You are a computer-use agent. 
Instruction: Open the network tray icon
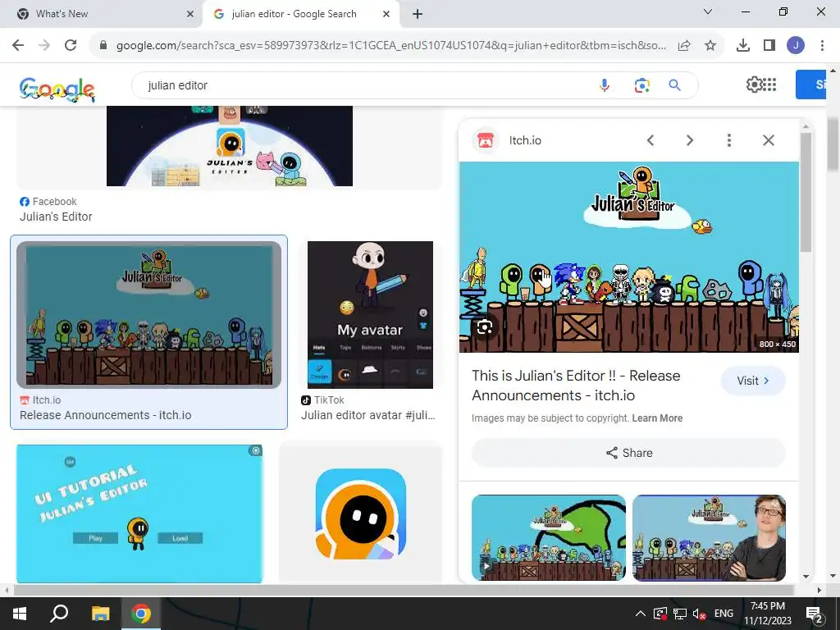click(680, 614)
